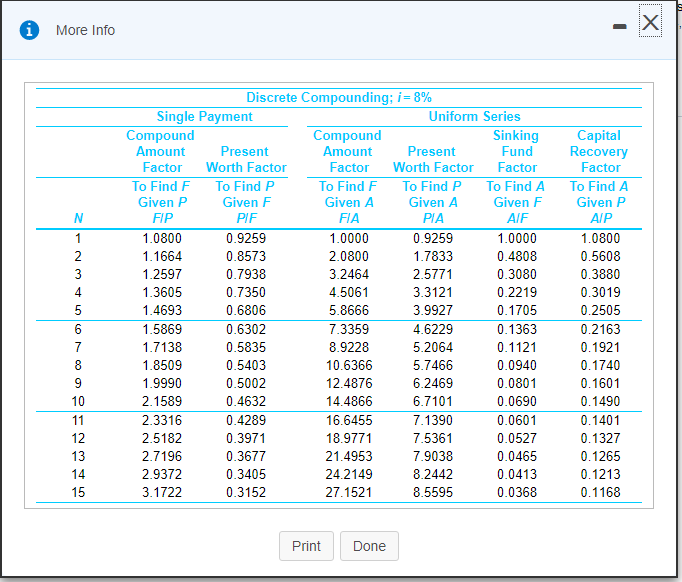This screenshot has width=682, height=582.
Task: Click the cell value 21.4953
Action: tap(349, 457)
